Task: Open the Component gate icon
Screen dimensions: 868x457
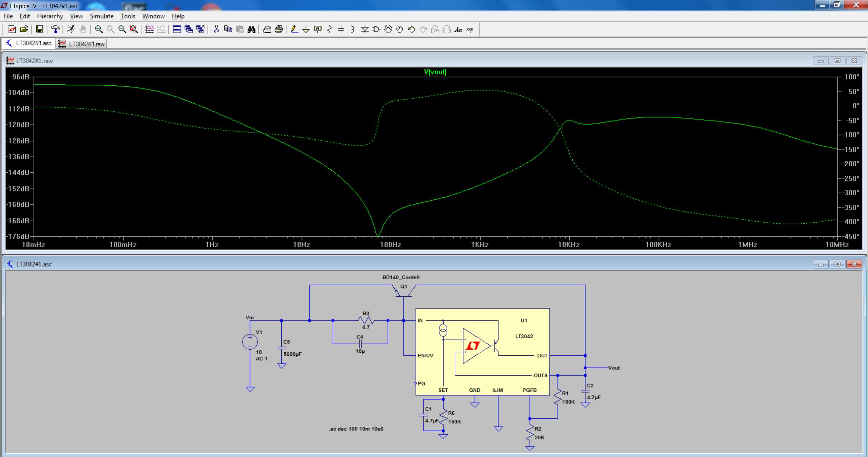Action: (376, 29)
